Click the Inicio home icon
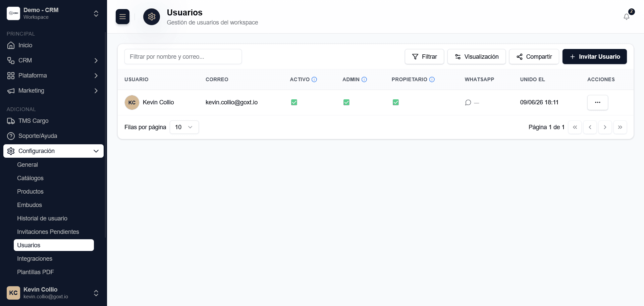The image size is (644, 306). coord(11,45)
